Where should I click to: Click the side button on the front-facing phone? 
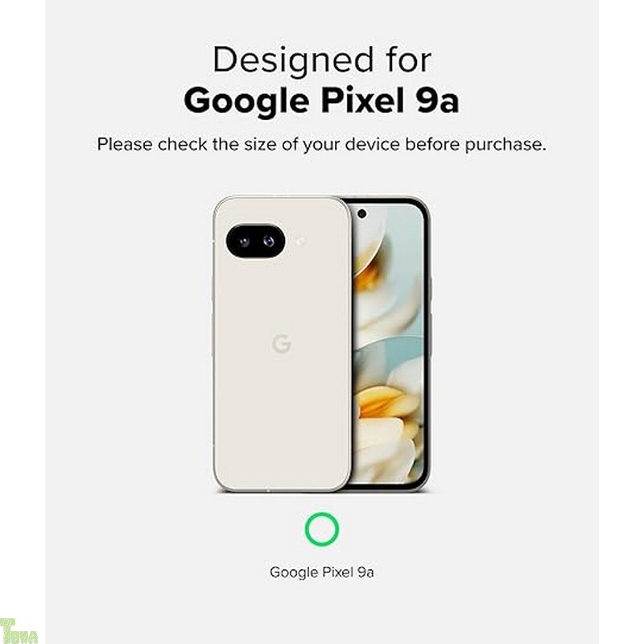(430, 287)
